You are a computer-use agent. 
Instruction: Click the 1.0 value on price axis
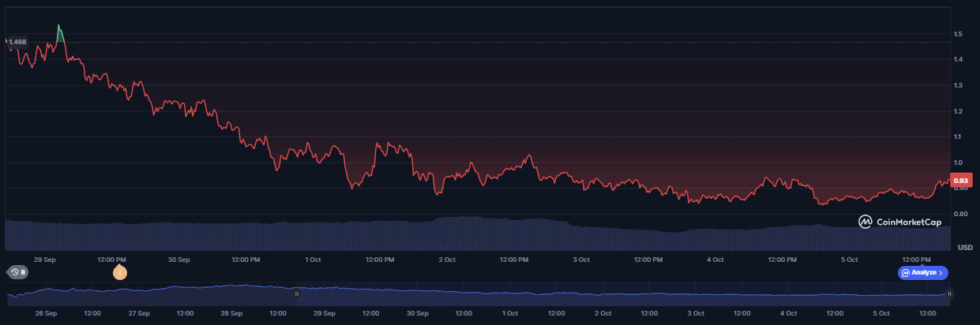coord(957,162)
